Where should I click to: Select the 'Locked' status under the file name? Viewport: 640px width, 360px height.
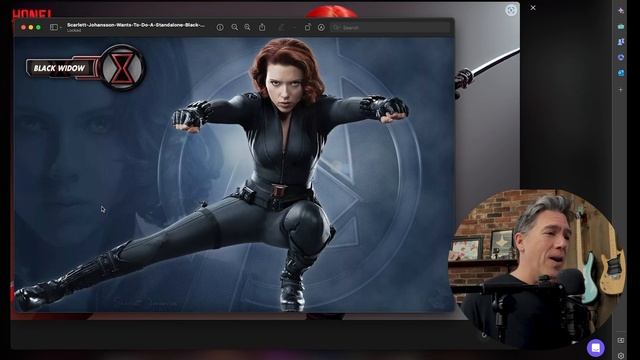click(x=74, y=30)
